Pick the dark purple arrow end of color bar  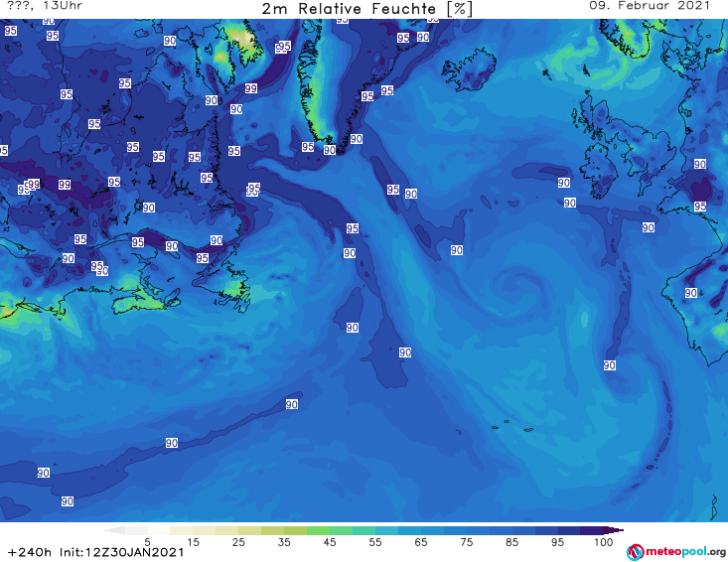point(614,530)
